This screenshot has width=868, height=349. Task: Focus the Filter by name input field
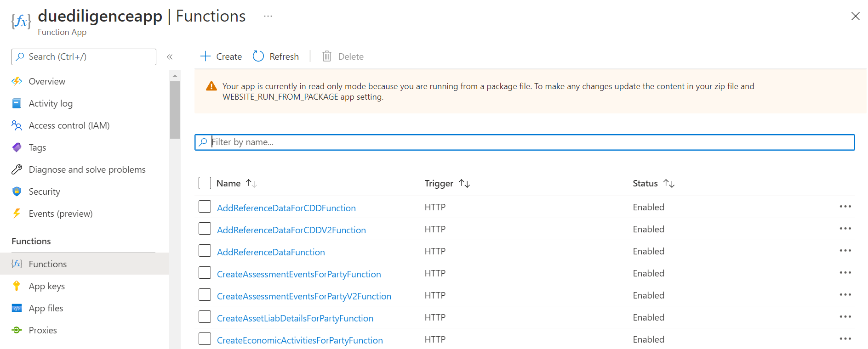(x=524, y=142)
